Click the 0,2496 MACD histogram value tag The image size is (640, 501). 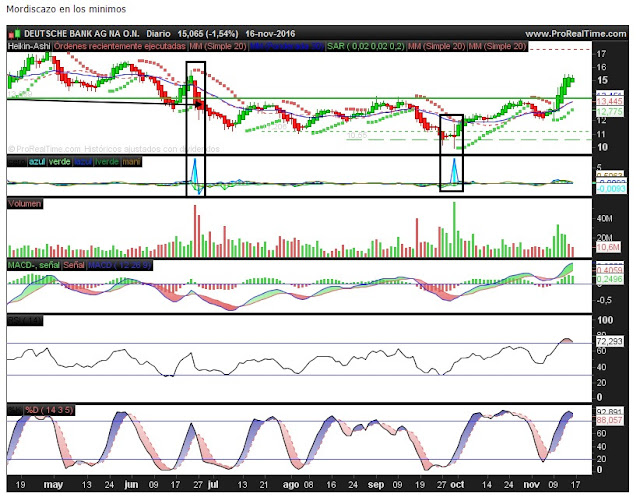point(610,279)
